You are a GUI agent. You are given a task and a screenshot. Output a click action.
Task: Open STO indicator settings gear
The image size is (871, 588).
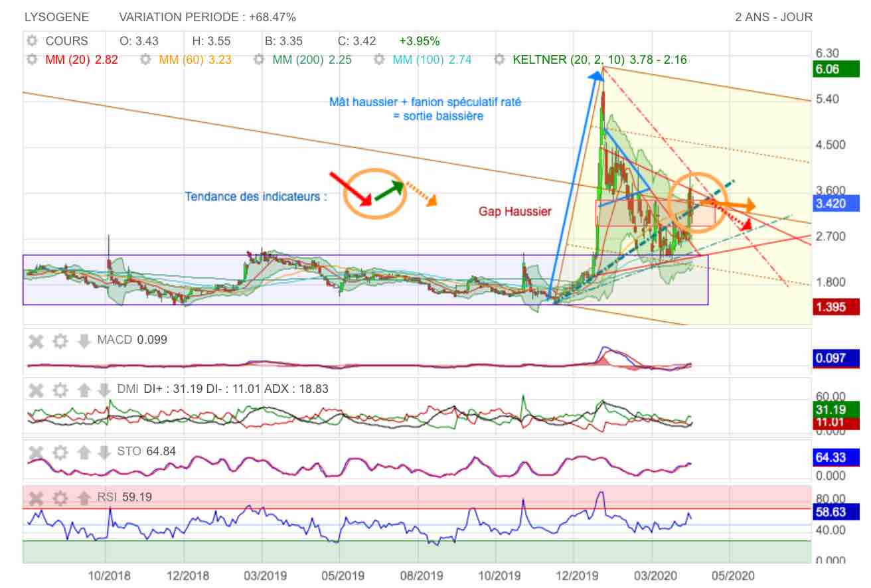coord(60,453)
